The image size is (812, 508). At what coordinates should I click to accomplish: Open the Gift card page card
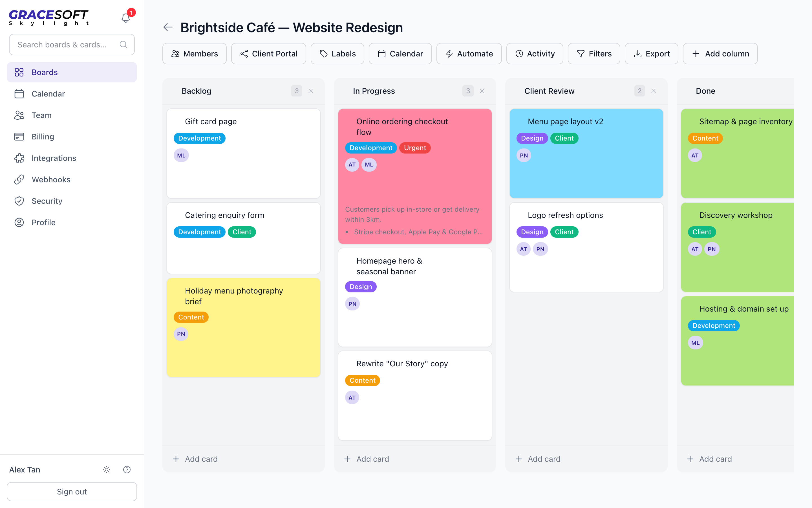pyautogui.click(x=244, y=153)
